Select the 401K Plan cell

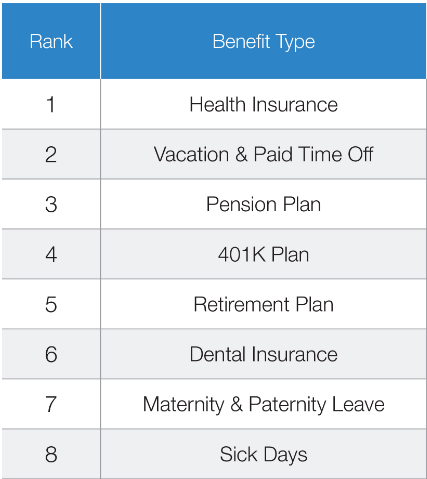[263, 254]
